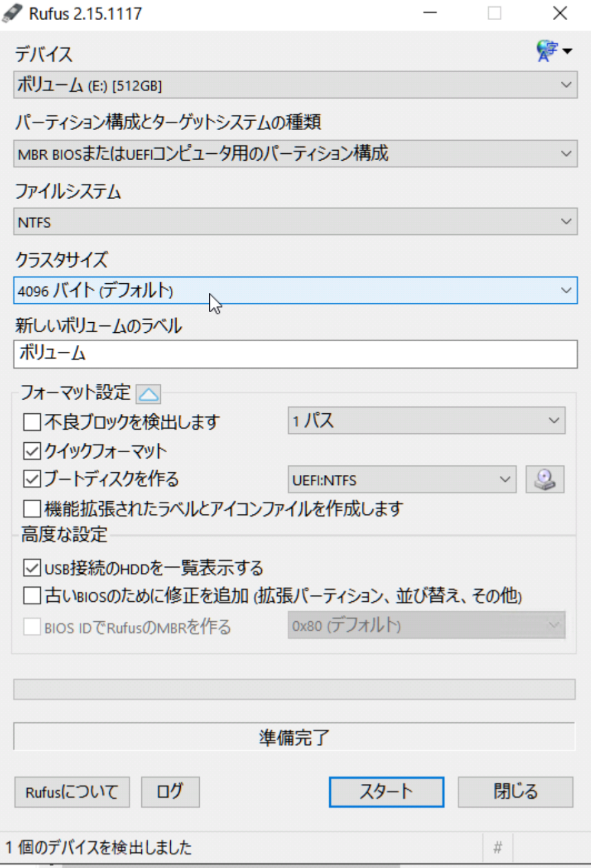Close the Rufus window with X
The image size is (591, 868).
coord(560,13)
